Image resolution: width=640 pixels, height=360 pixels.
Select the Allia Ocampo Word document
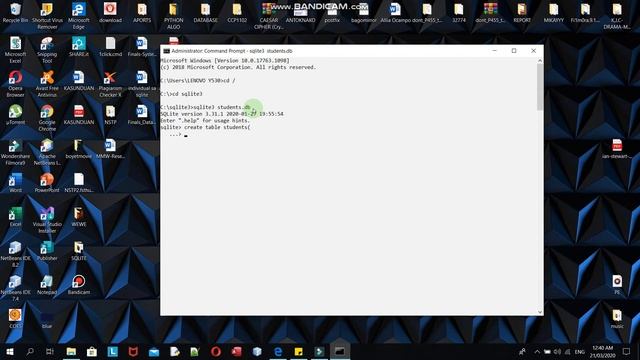395,13
